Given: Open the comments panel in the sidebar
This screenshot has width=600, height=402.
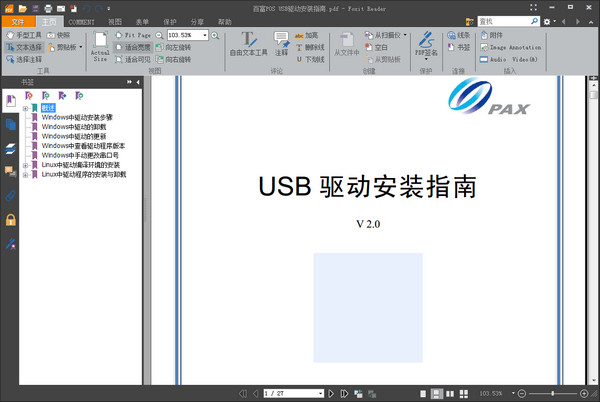Looking at the screenshot, I should point(10,172).
